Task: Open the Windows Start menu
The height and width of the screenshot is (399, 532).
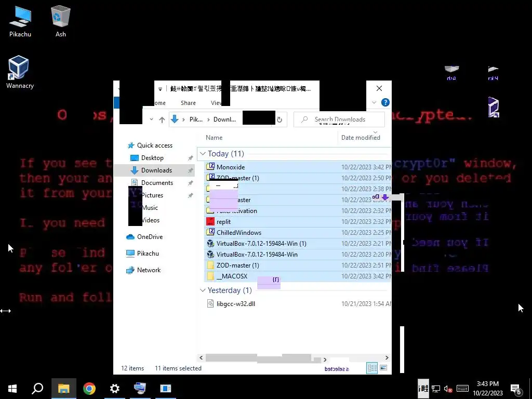Action: coord(12,389)
